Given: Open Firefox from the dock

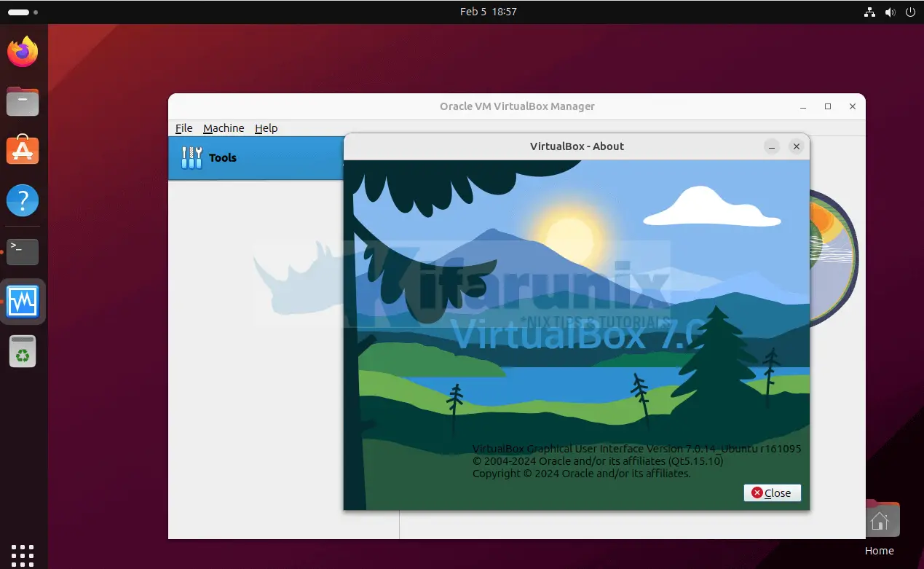Looking at the screenshot, I should [23, 52].
